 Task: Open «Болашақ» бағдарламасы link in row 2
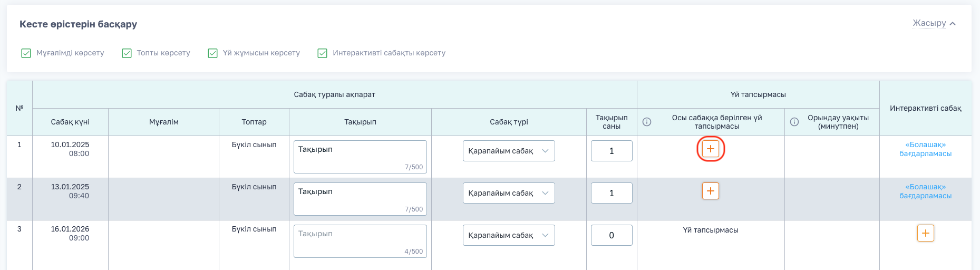tap(925, 191)
